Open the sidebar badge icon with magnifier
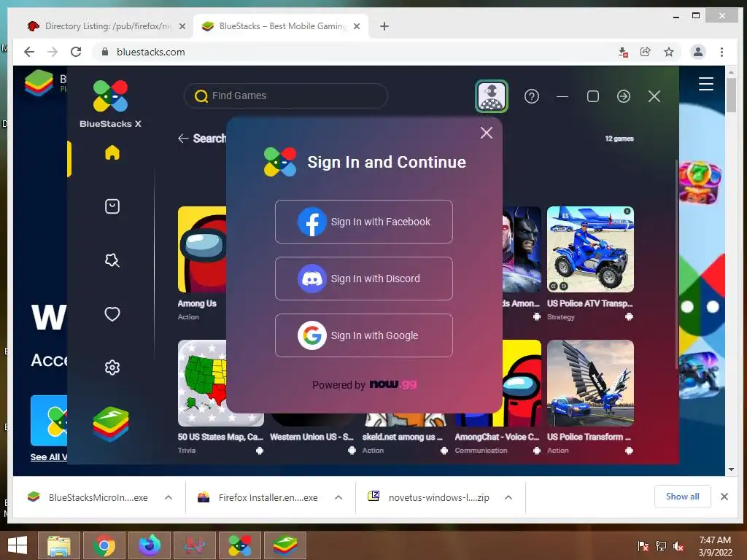This screenshot has height=560, width=747. [x=112, y=260]
